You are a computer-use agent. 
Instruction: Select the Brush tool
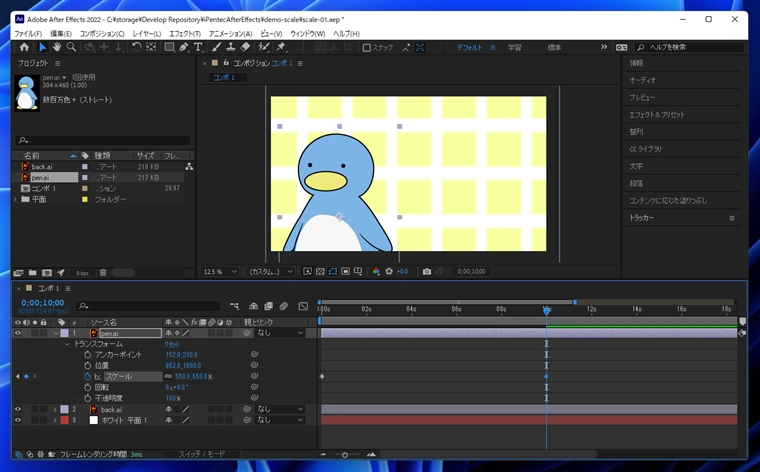tap(217, 47)
